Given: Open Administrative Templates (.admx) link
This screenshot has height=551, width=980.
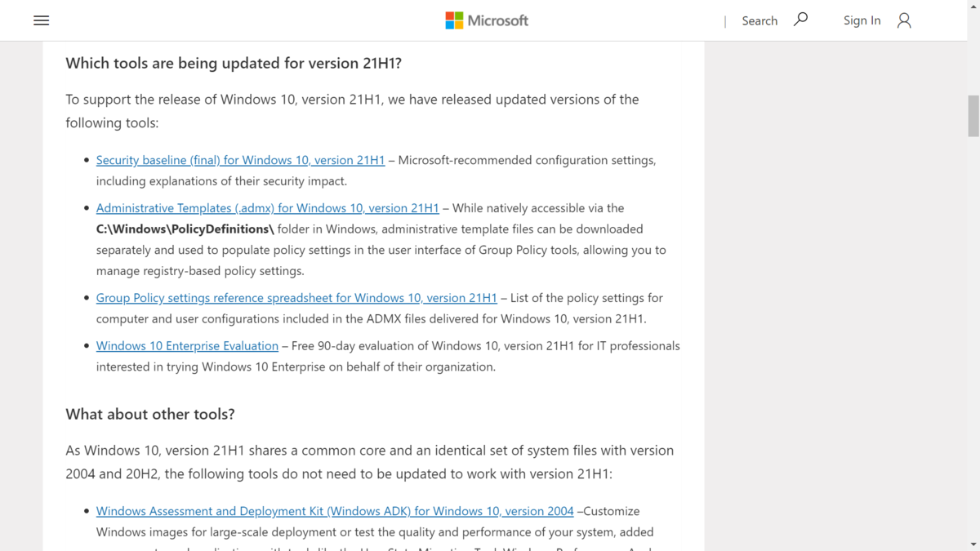Looking at the screenshot, I should coord(267,208).
